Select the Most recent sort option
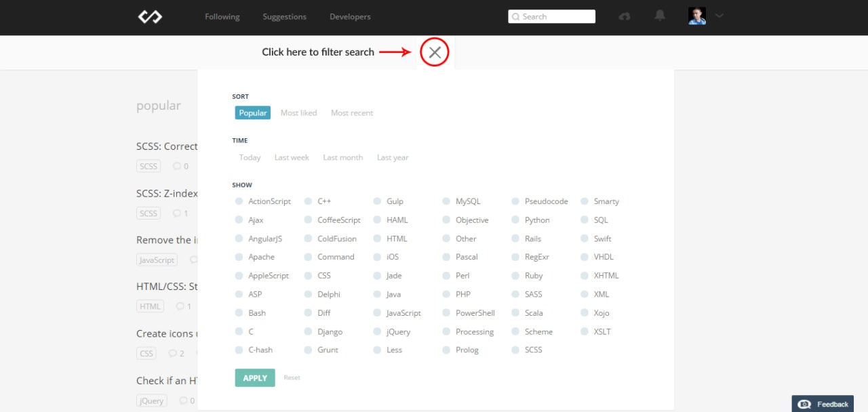 click(x=352, y=112)
